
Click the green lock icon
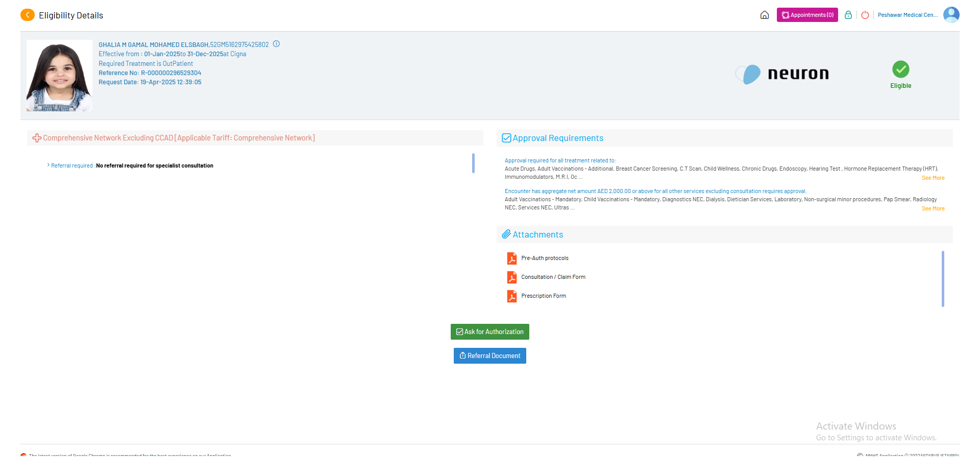coord(848,15)
